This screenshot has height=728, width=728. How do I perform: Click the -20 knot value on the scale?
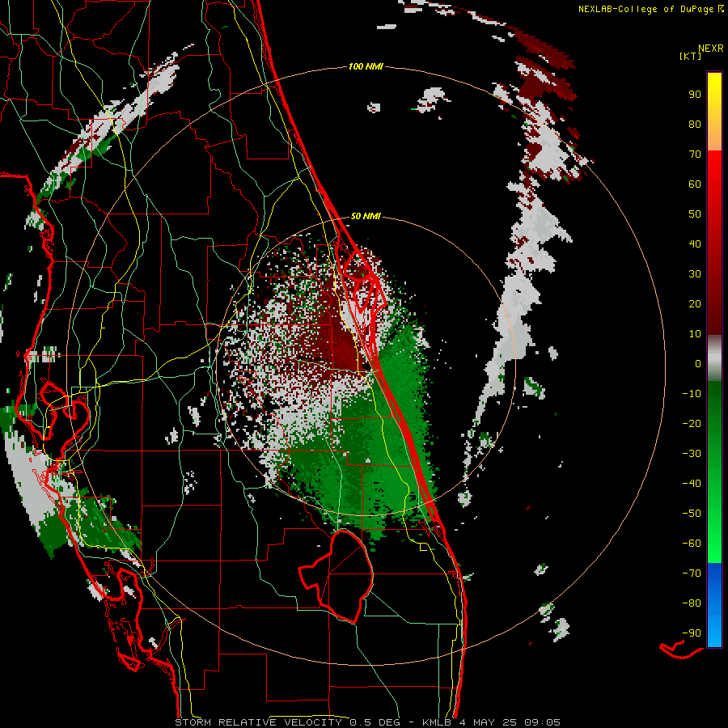coord(692,424)
